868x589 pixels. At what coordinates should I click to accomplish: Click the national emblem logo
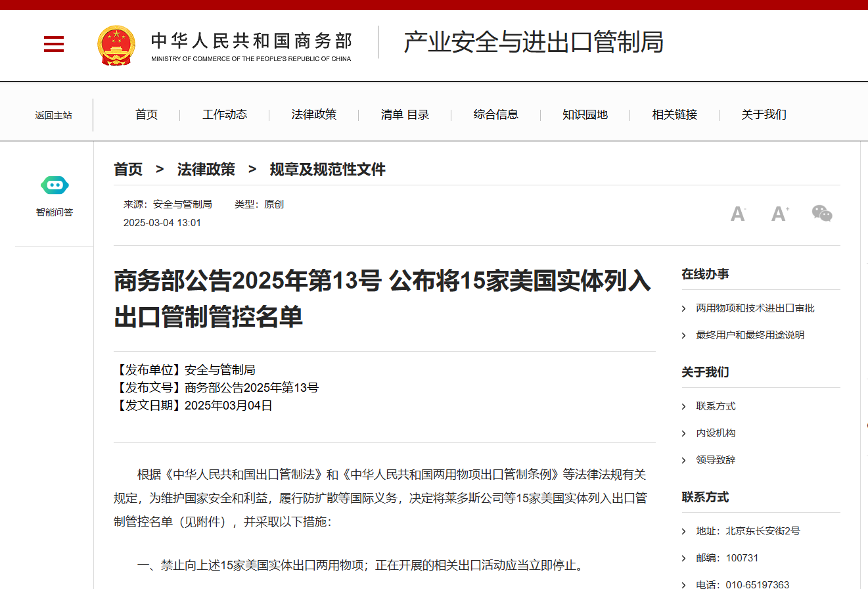116,45
